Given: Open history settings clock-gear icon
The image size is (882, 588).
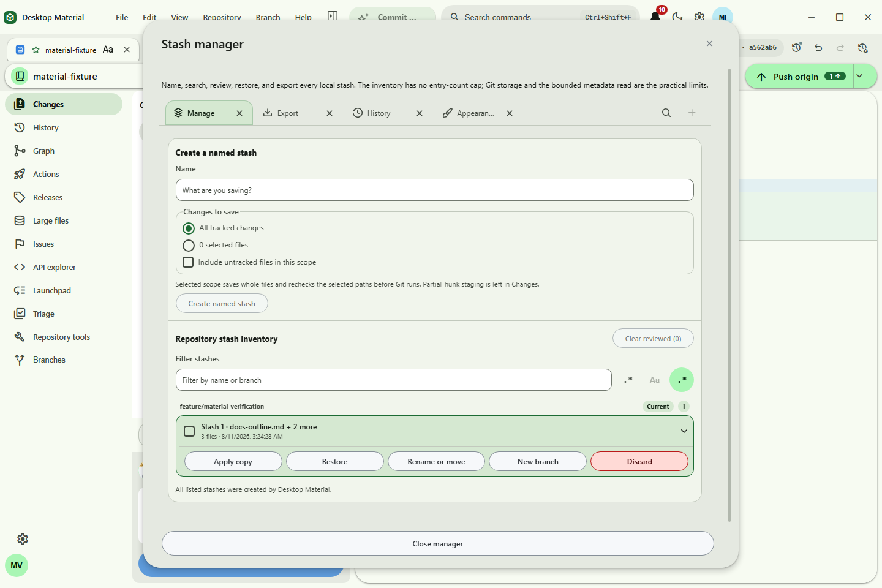Looking at the screenshot, I should [862, 47].
